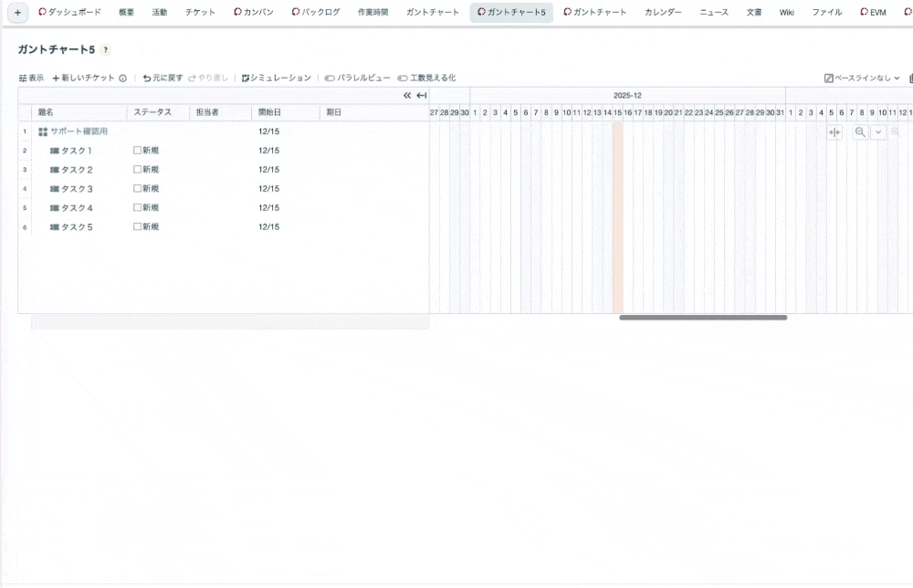Viewport: 913px width, 588px height.
Task: Toggle the パラレルビュー switch
Action: [x=330, y=79]
